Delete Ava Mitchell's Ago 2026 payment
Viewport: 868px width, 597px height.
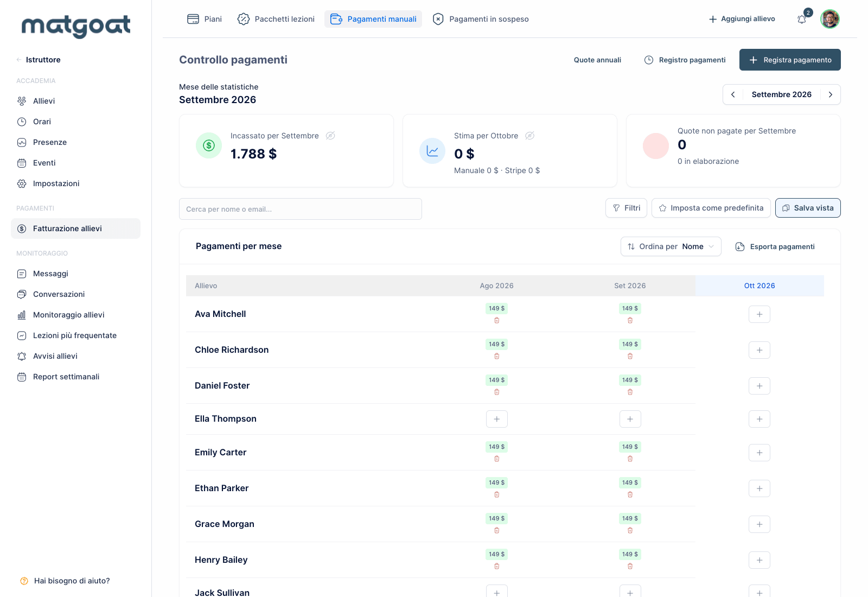[496, 321]
